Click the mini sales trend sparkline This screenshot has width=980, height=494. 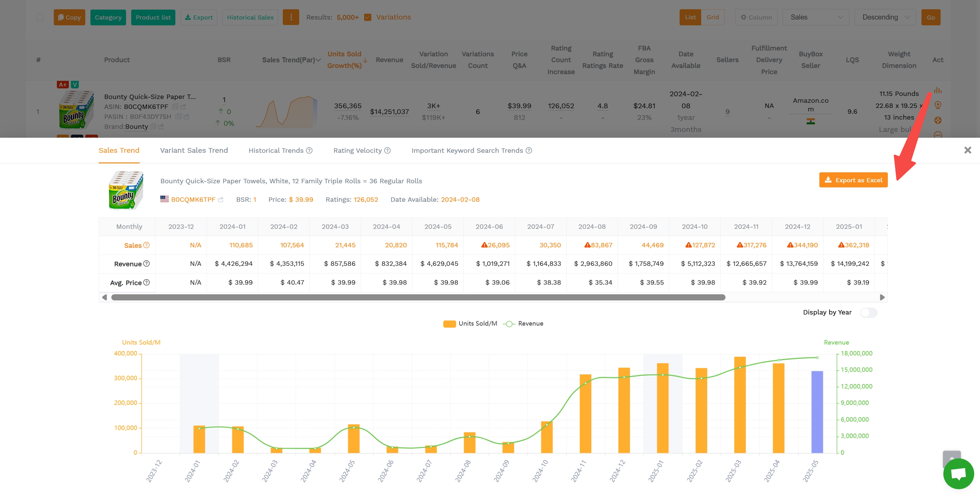click(287, 112)
